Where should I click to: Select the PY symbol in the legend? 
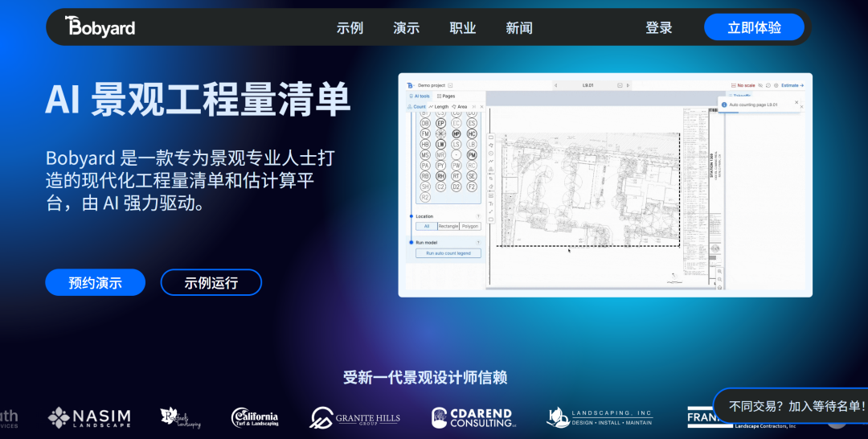pos(440,166)
